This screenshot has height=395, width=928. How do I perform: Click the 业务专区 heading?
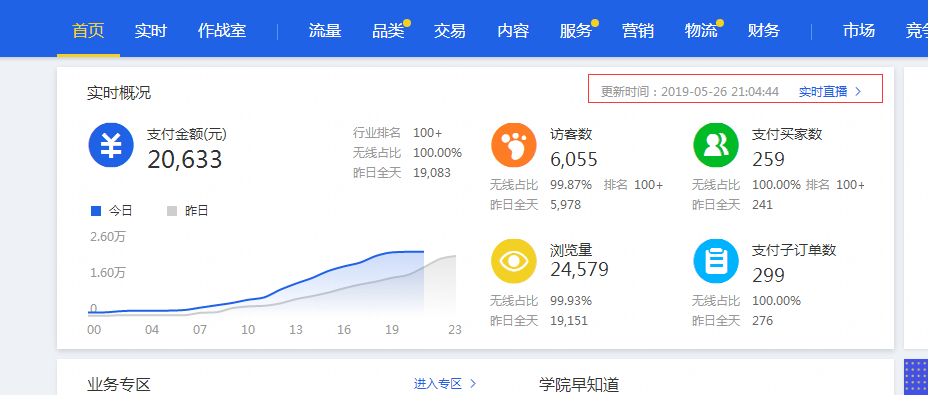point(119,385)
